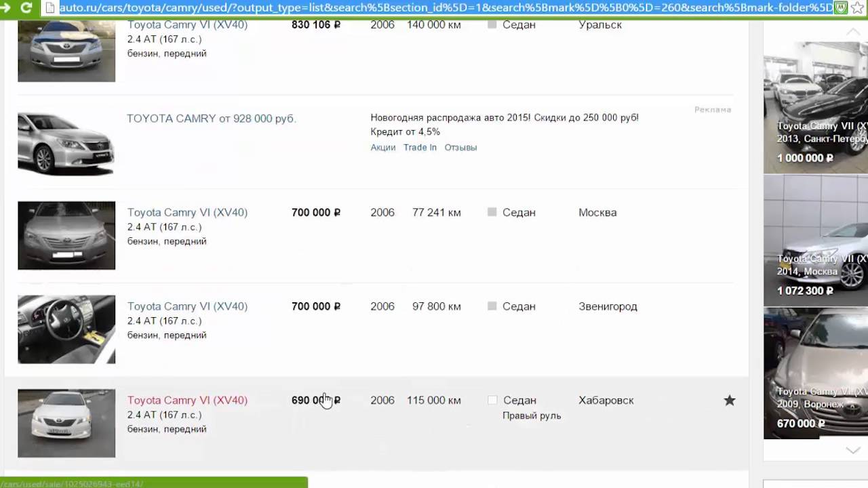Click city name Москва in listing

[x=597, y=212]
